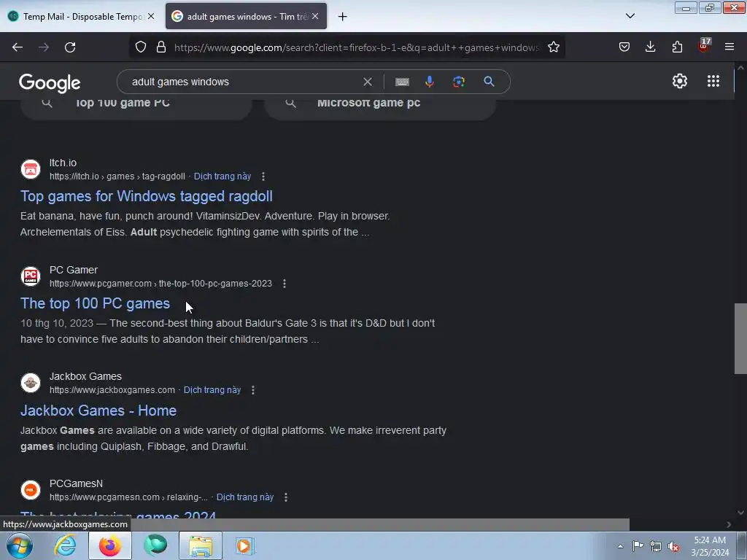Open Jackbox Games - Home link
The height and width of the screenshot is (560, 747).
[x=98, y=411]
